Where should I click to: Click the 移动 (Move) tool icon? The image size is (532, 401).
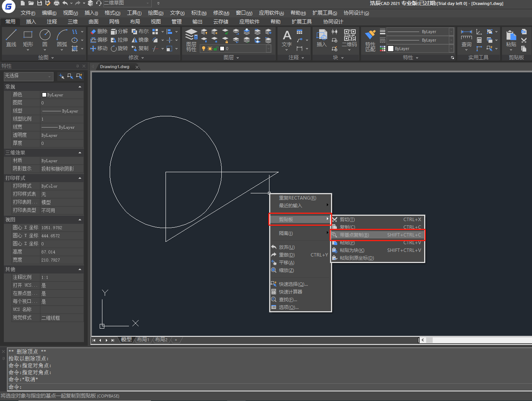pyautogui.click(x=93, y=49)
